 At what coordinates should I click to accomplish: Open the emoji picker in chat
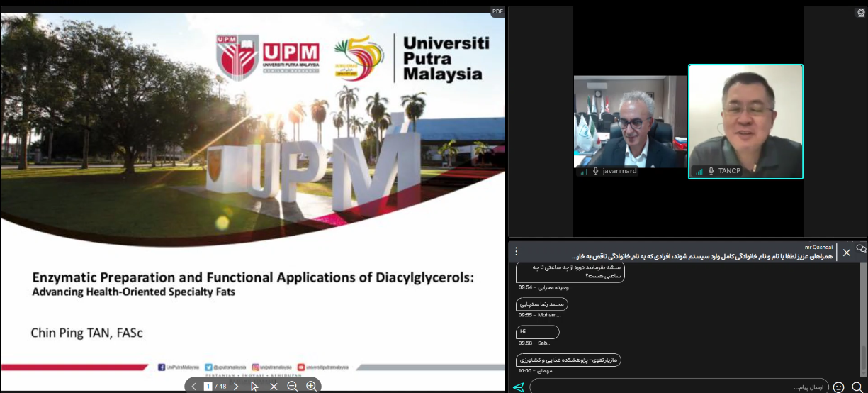(x=838, y=387)
